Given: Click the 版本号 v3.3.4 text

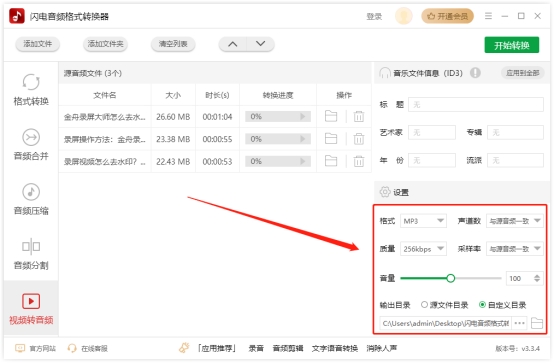Looking at the screenshot, I should pos(517,348).
